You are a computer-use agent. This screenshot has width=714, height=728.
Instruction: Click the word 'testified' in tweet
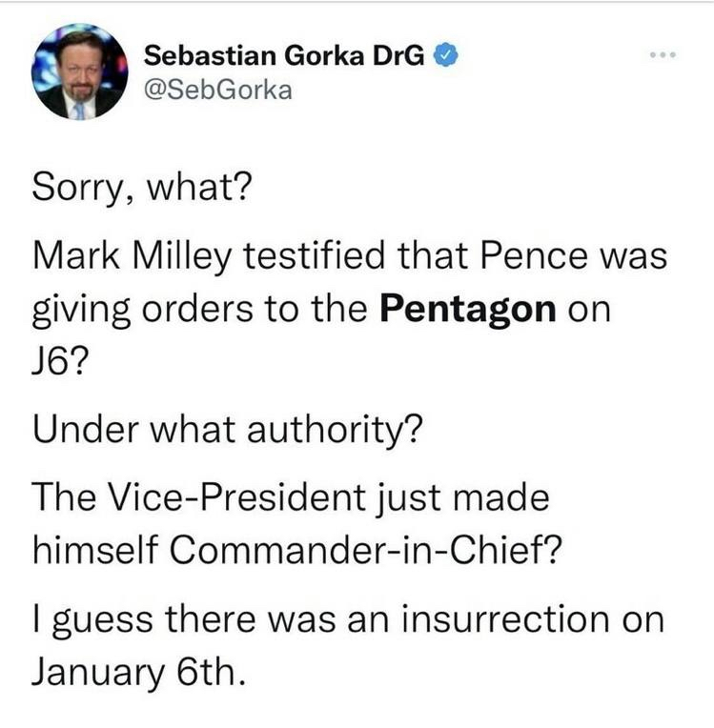coord(314,255)
